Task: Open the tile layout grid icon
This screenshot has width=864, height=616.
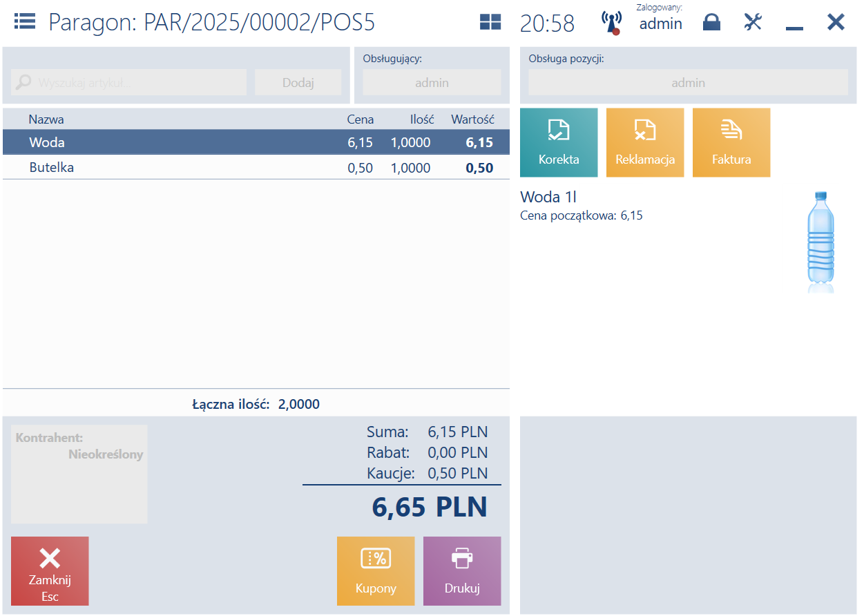Action: tap(490, 22)
